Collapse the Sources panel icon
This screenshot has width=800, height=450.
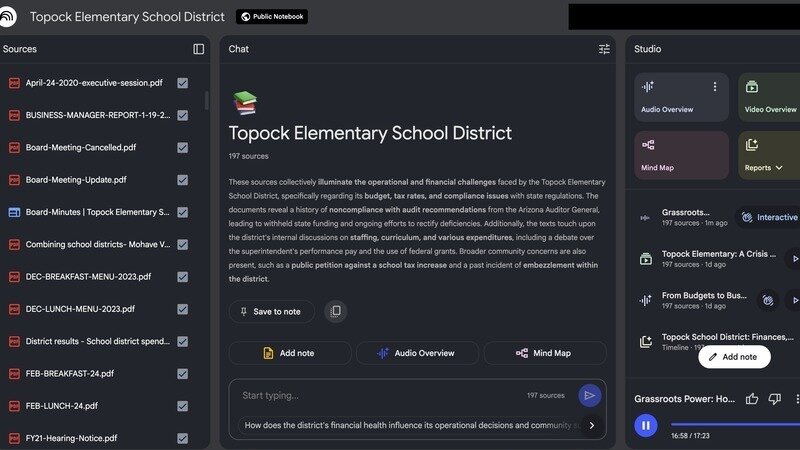pyautogui.click(x=198, y=49)
